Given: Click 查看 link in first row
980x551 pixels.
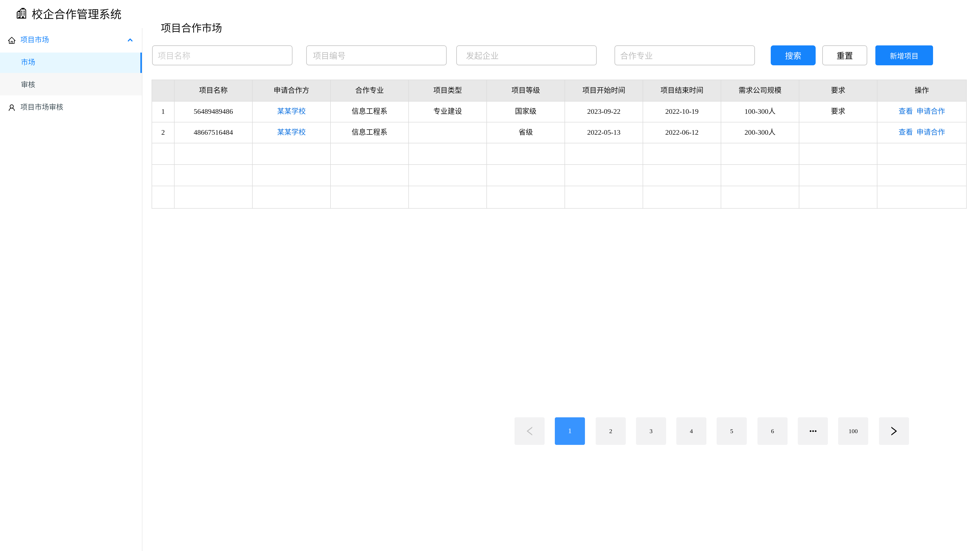Looking at the screenshot, I should 905,111.
